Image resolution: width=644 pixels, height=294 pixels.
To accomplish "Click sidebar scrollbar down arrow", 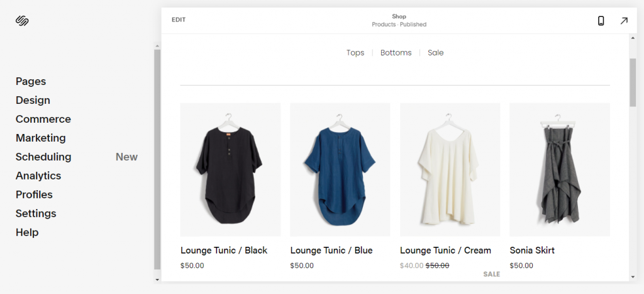I will point(157,279).
